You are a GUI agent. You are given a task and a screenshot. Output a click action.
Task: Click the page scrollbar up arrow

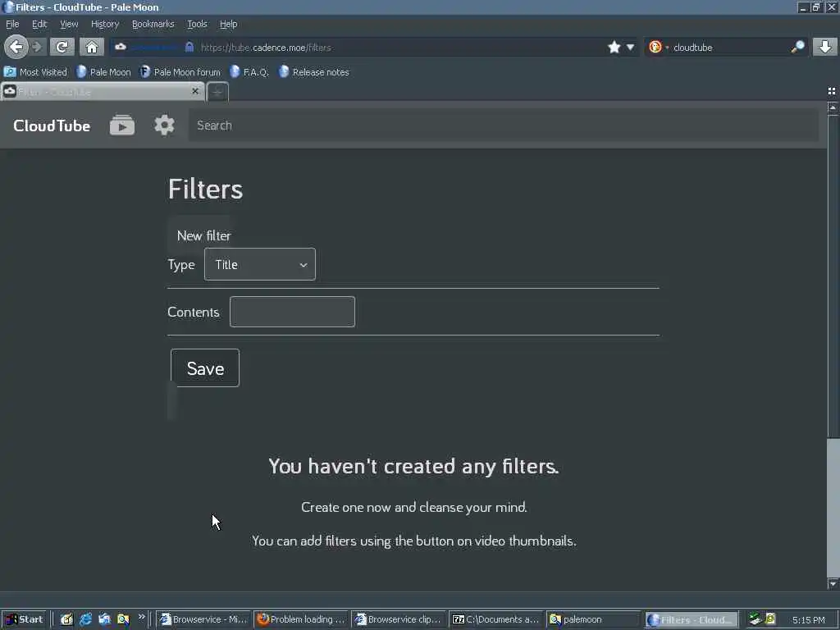tap(833, 107)
